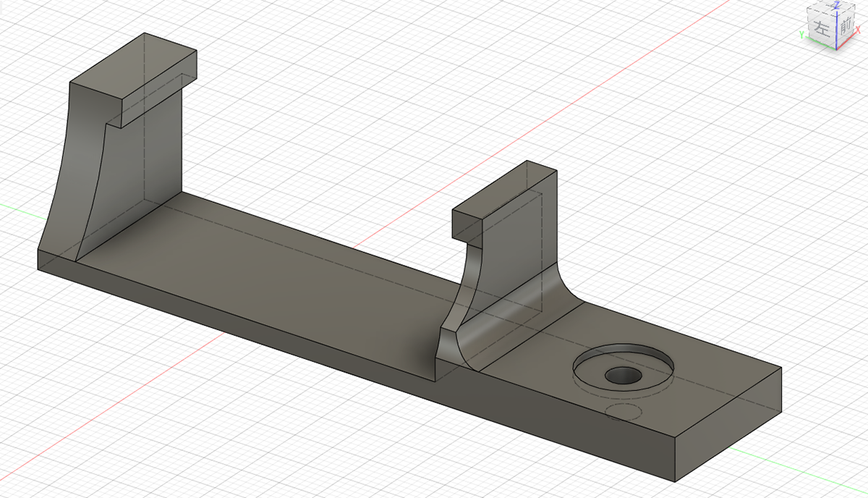868x498 pixels.
Task: Select the top face of the shorter middle hook
Action: (x=505, y=188)
